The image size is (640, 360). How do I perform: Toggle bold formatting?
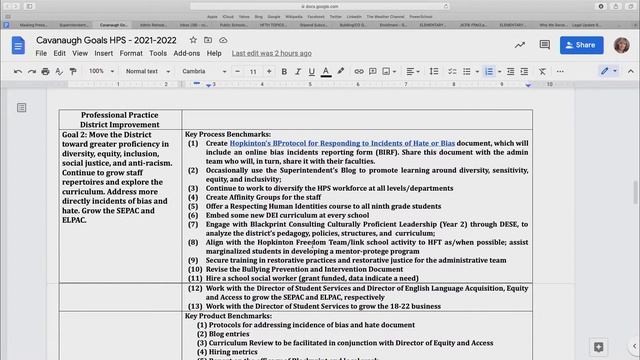(x=284, y=71)
